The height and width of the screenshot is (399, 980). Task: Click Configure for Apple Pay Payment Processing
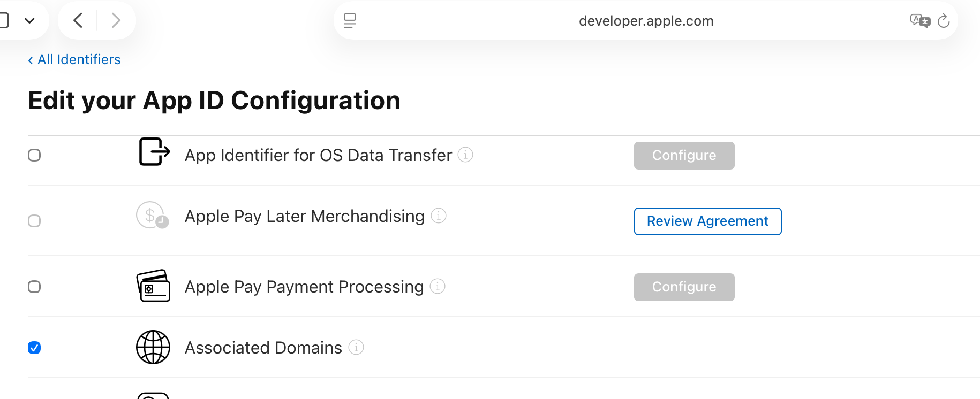click(684, 287)
